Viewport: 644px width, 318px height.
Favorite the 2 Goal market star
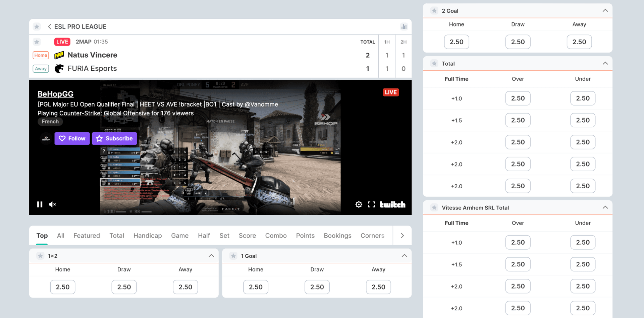click(x=434, y=11)
